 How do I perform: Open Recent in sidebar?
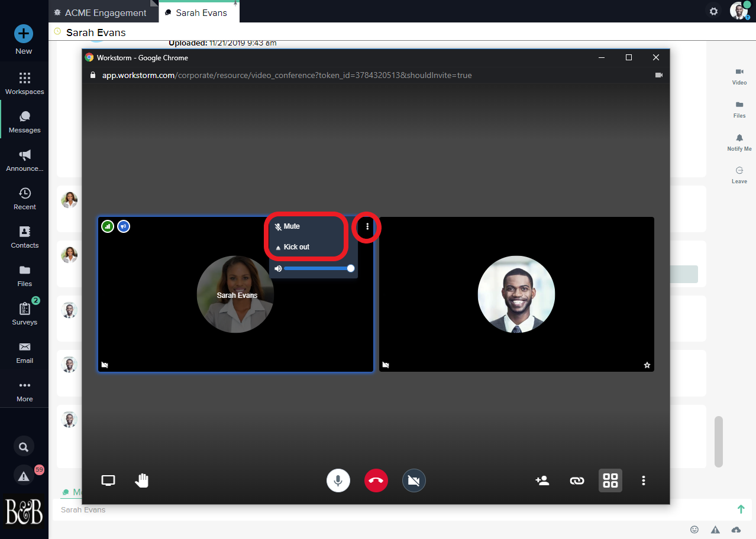[x=24, y=199]
